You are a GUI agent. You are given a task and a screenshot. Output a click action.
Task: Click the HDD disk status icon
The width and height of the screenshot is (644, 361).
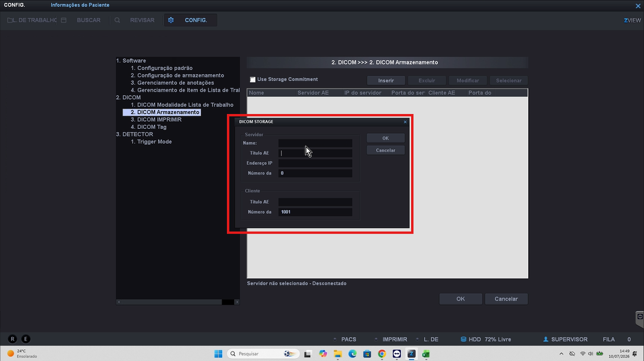pyautogui.click(x=463, y=339)
